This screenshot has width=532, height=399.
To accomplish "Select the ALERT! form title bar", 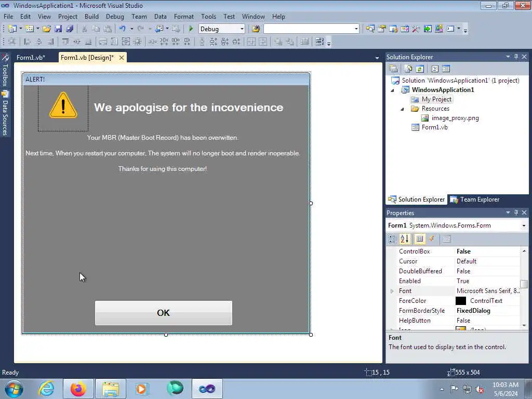I will pyautogui.click(x=166, y=79).
